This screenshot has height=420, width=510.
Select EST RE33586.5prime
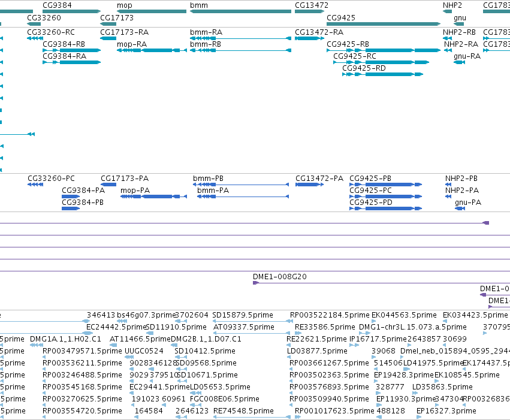coord(325,327)
